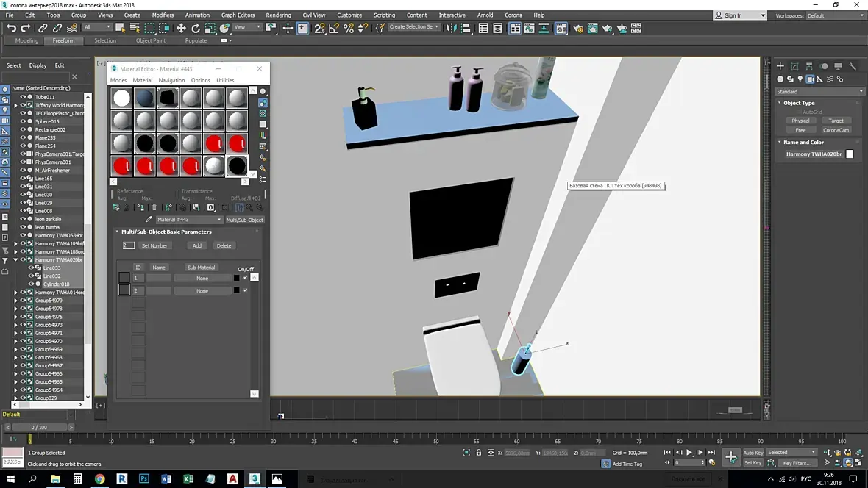
Task: Open the Rendering menu
Action: click(278, 15)
